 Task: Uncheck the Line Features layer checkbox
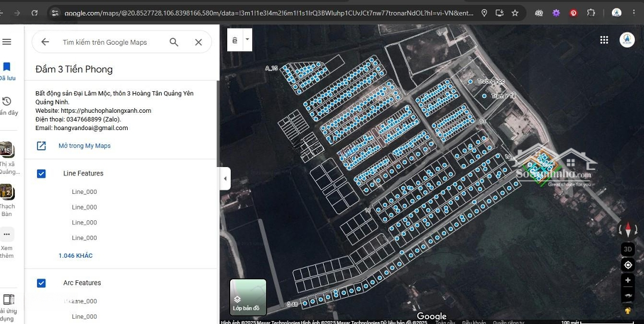42,174
